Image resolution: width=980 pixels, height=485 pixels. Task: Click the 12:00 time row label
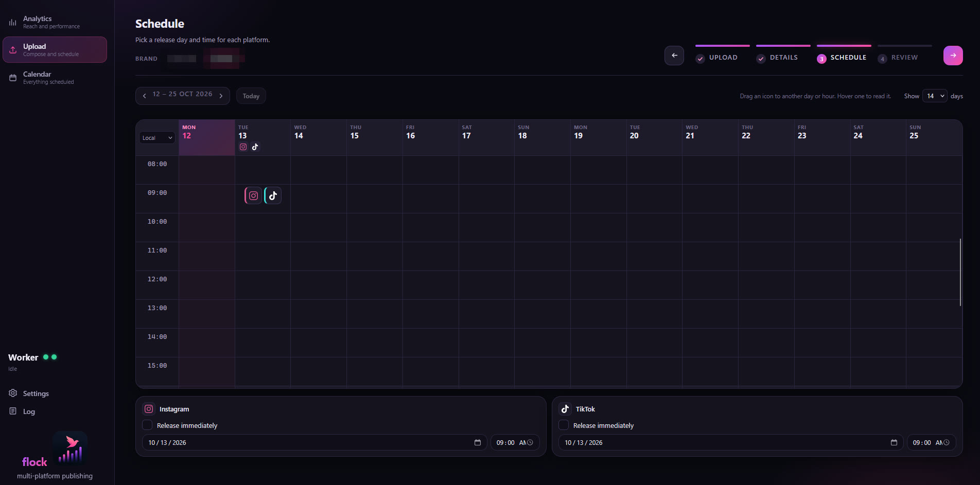(x=157, y=279)
